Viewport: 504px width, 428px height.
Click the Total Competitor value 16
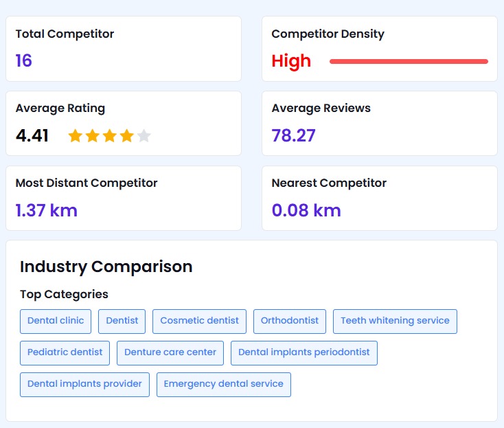click(x=24, y=61)
